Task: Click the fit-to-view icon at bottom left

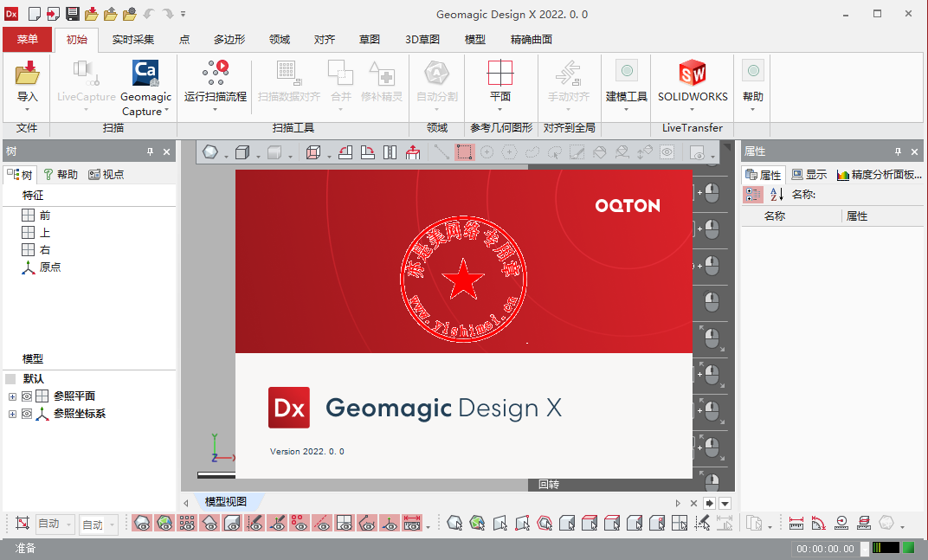Action: [22, 524]
